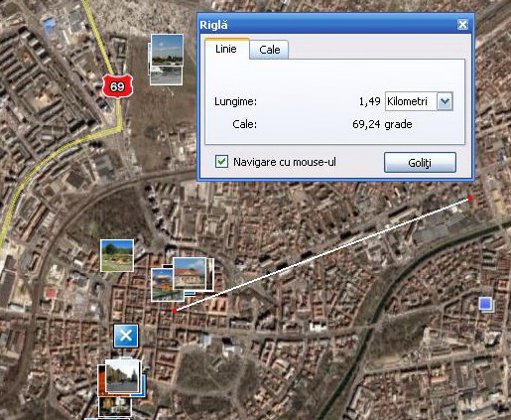Click the Goliți button

pos(420,163)
